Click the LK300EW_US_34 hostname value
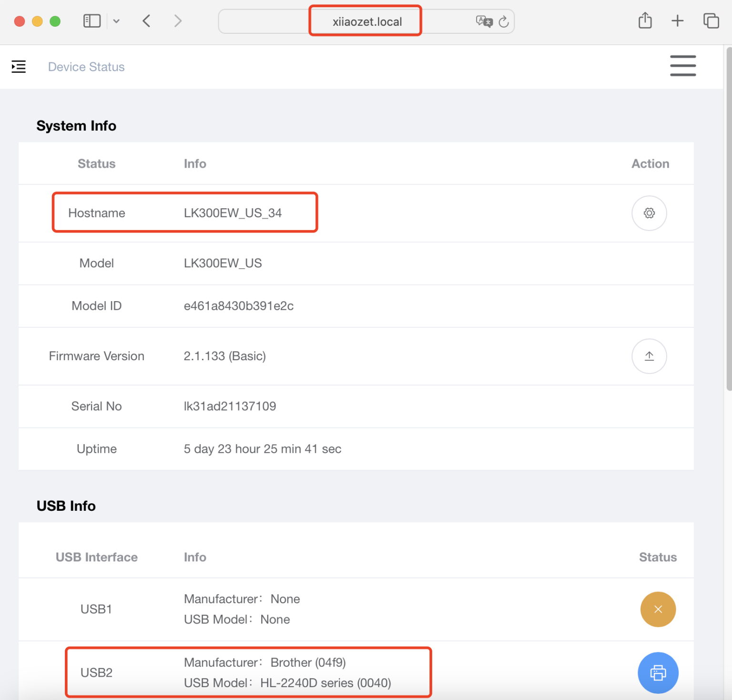This screenshot has height=700, width=732. coord(233,213)
